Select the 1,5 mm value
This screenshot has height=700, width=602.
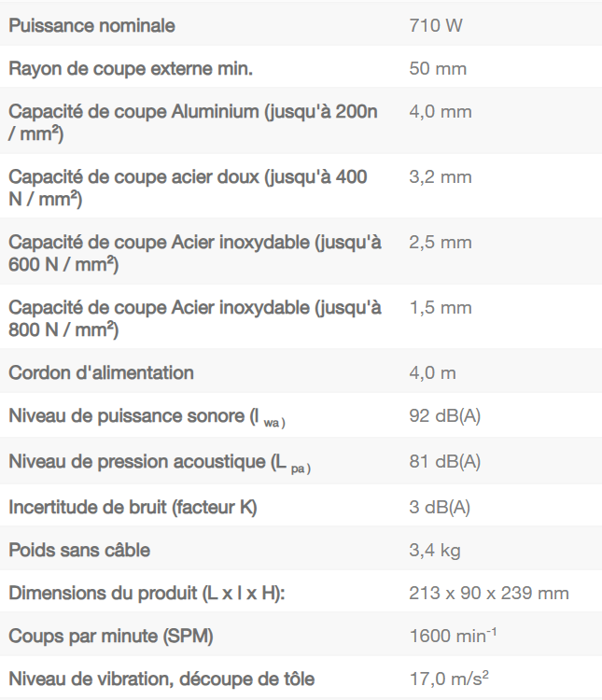point(441,308)
